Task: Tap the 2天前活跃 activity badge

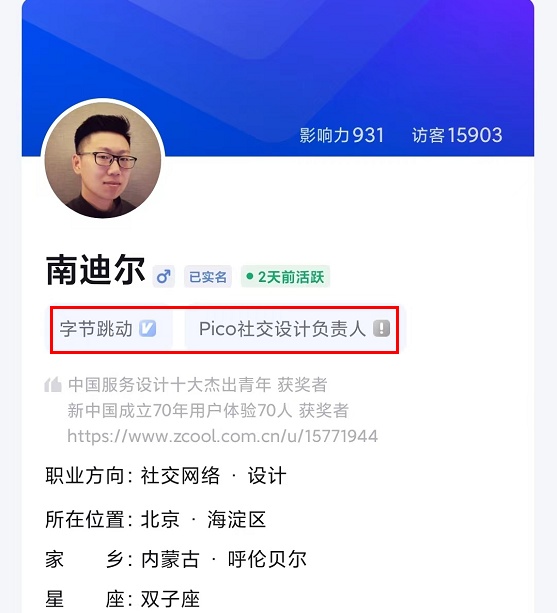Action: [285, 277]
